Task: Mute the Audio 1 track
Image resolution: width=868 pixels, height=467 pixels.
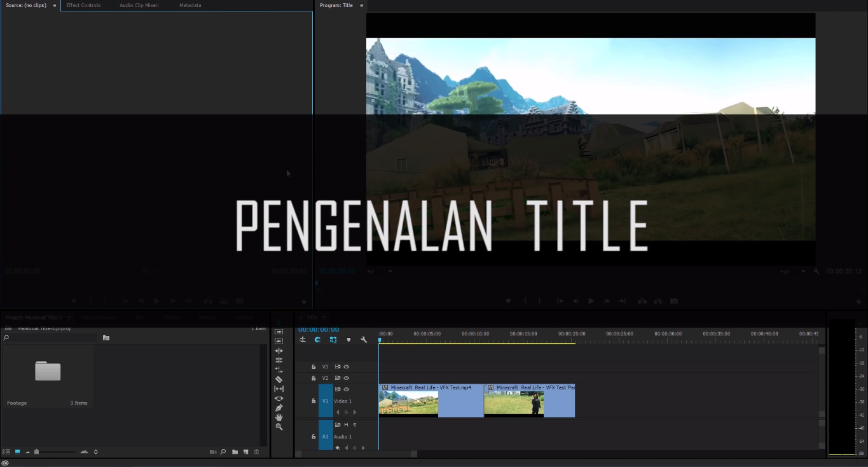Action: click(345, 424)
